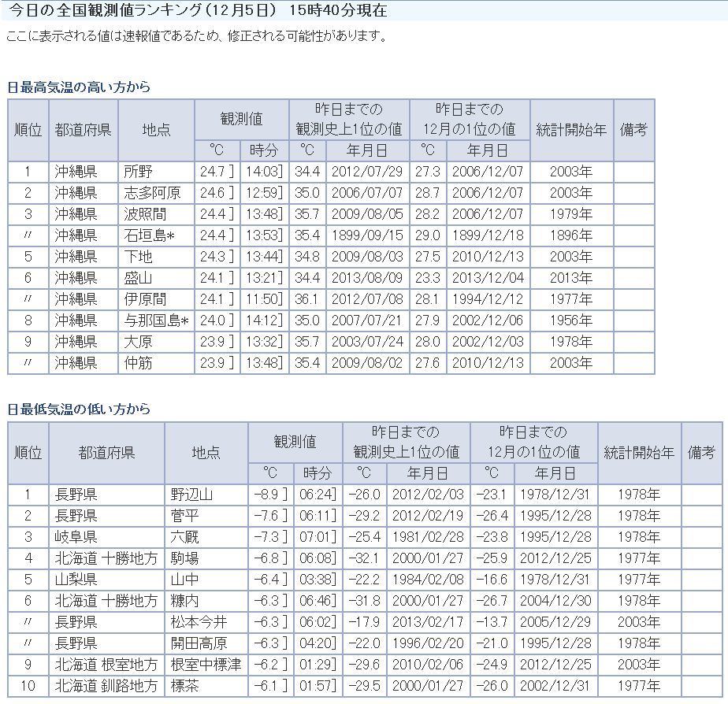Click heading 日最高気温の高い方から
The width and height of the screenshot is (728, 704).
click(79, 87)
